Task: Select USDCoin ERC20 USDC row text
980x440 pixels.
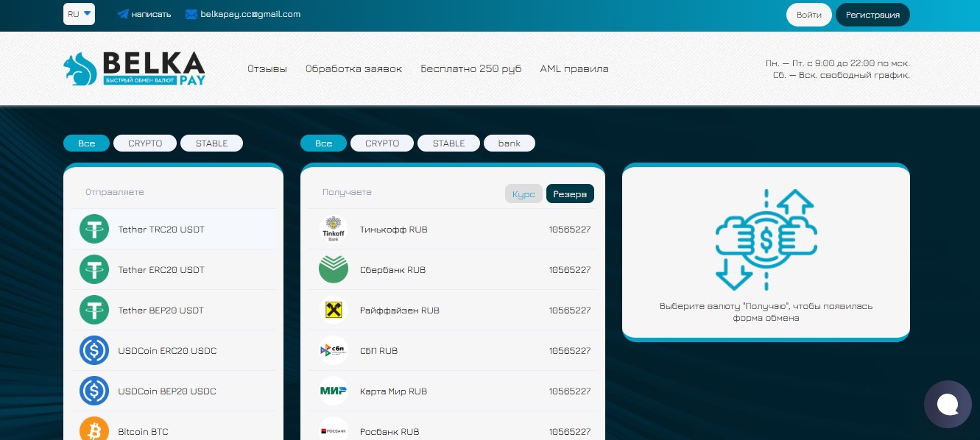Action: [167, 351]
